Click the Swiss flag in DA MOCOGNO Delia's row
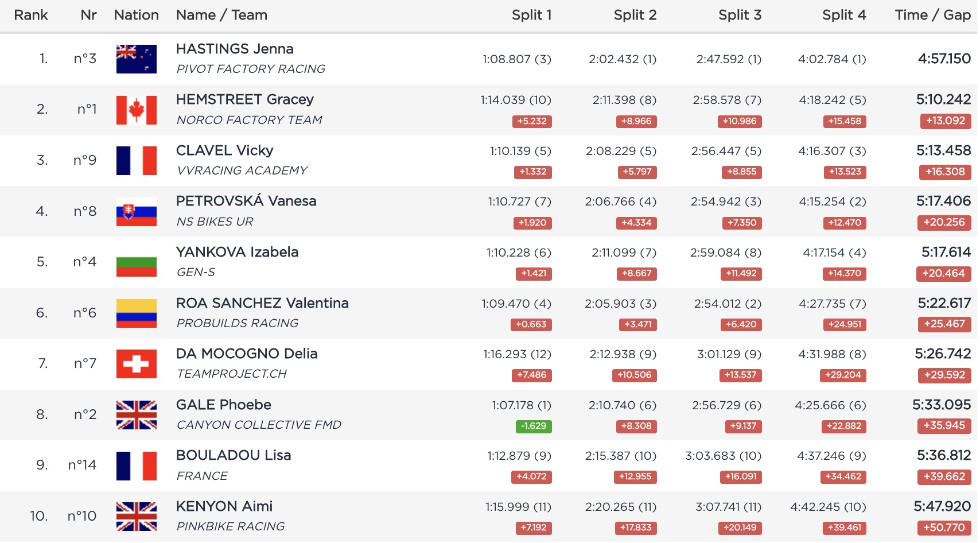The width and height of the screenshot is (980, 543). [x=136, y=363]
